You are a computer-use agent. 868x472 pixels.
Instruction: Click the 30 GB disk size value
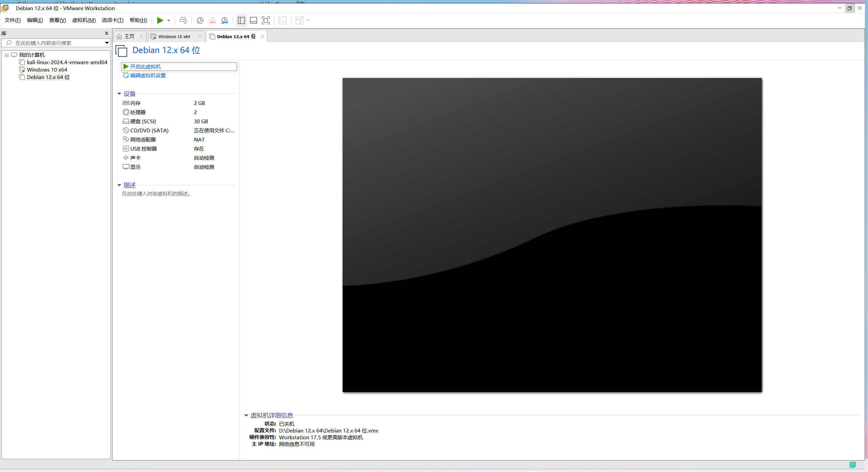[x=201, y=121]
